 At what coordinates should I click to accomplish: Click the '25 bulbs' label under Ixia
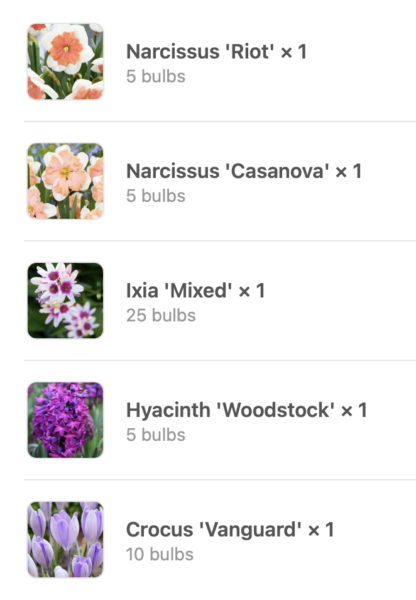point(161,315)
